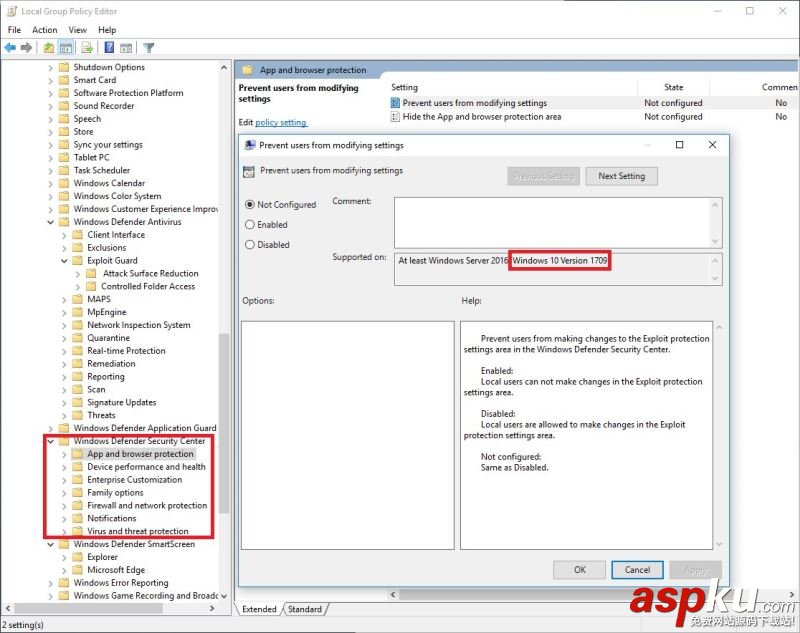
Task: Toggle the Show/Hide console tree icon
Action: click(66, 48)
